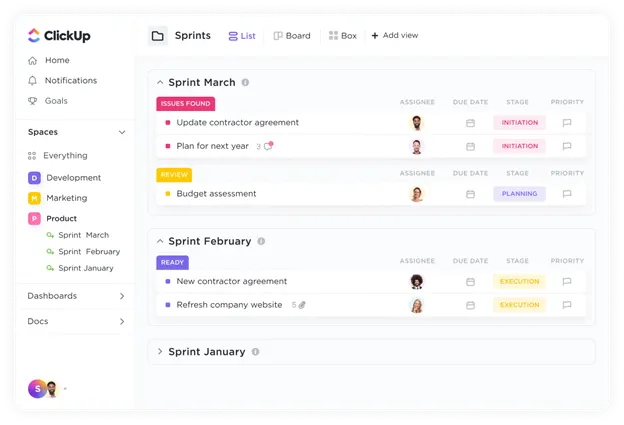Click info icon beside Sprint March heading
624x425 pixels.
[x=246, y=82]
